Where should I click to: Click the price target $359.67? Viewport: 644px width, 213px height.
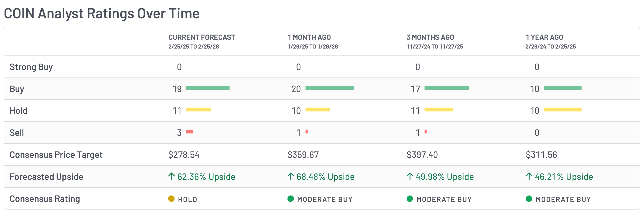[x=303, y=155]
